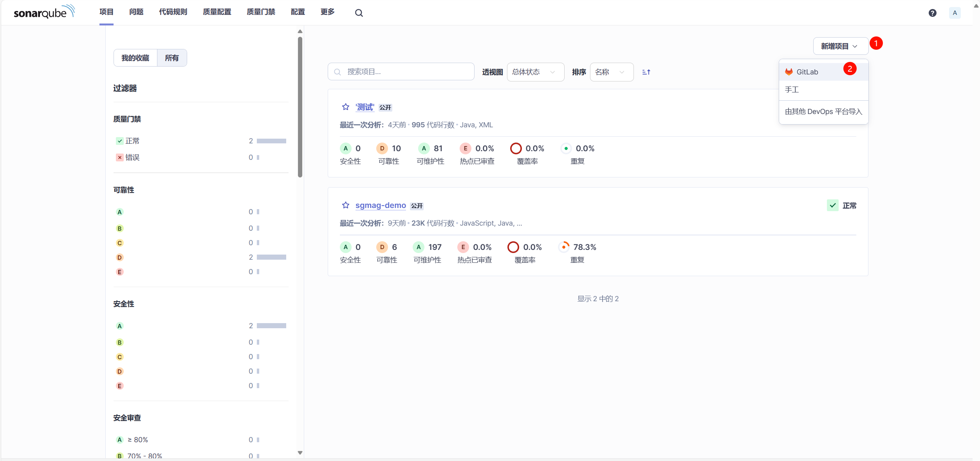This screenshot has width=980, height=461.
Task: Switch to the 质量门禁 navigation tab
Action: [x=261, y=12]
